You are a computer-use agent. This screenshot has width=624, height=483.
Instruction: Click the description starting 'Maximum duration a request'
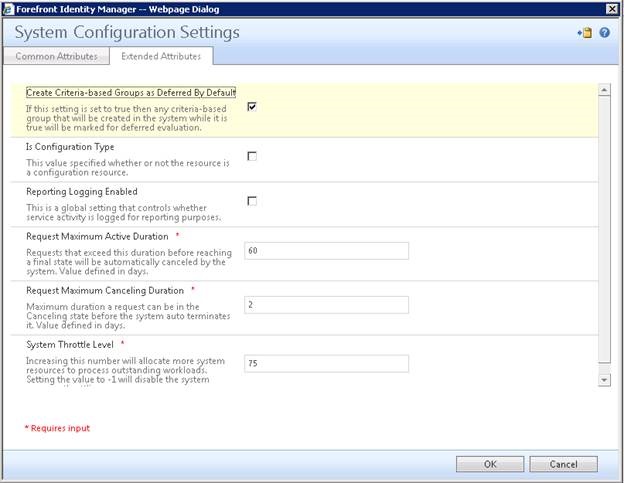(128, 316)
